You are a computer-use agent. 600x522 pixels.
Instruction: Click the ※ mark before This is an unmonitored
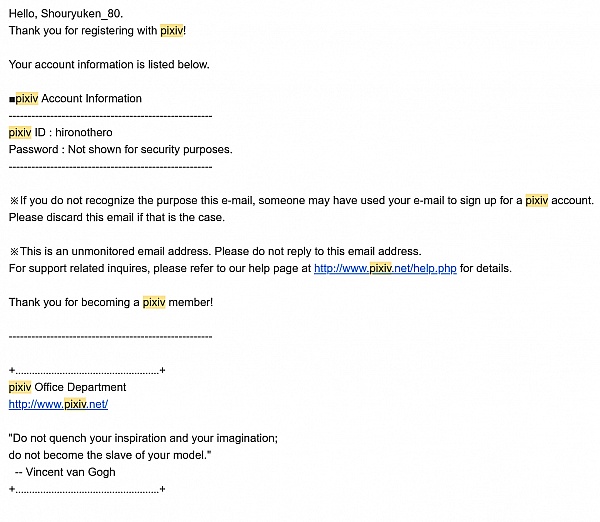click(x=14, y=251)
